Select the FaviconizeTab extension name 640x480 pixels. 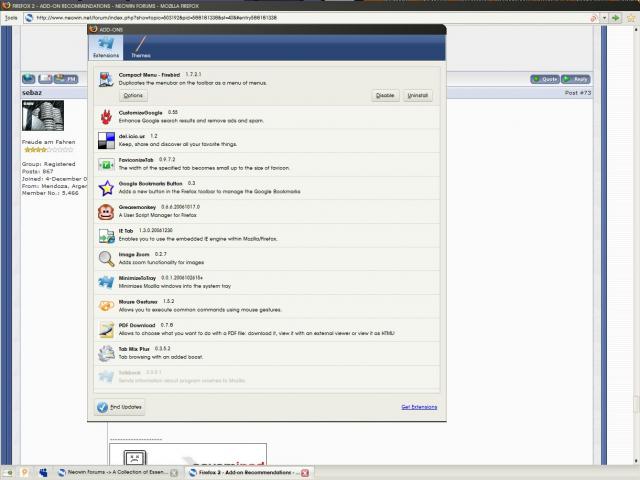click(x=136, y=160)
